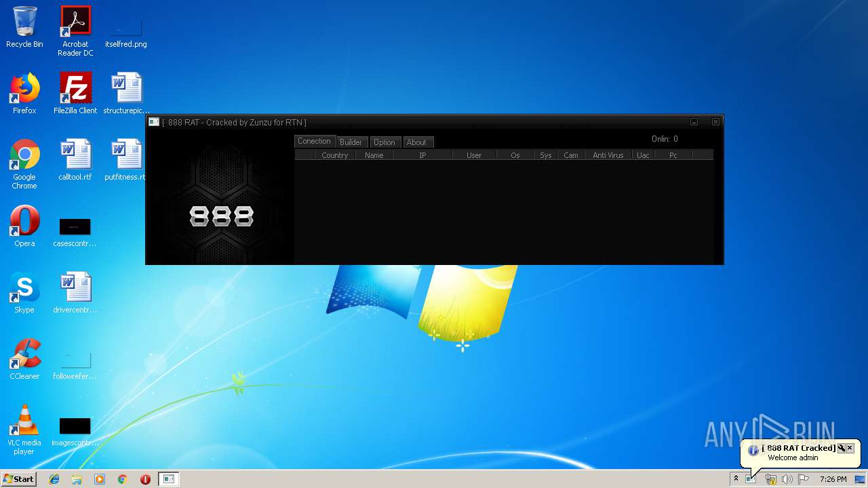The image size is (868, 488).
Task: Click the Uac column header
Action: click(643, 155)
